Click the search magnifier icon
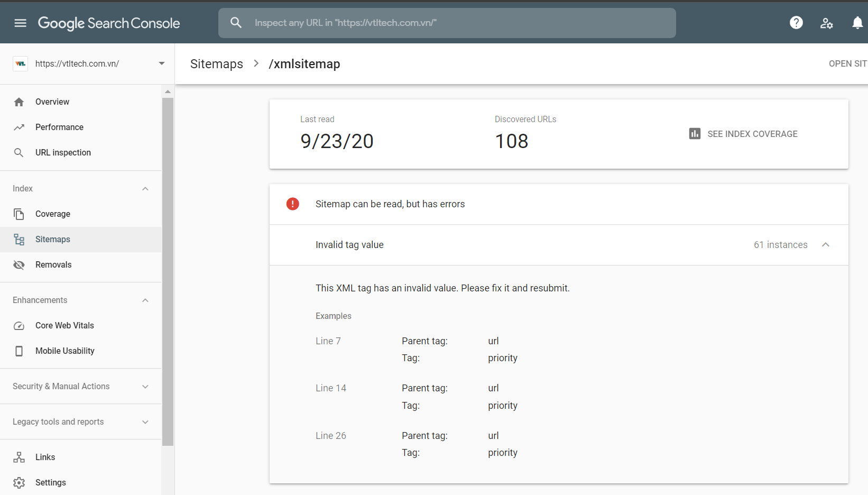This screenshot has width=868, height=495. [x=236, y=23]
